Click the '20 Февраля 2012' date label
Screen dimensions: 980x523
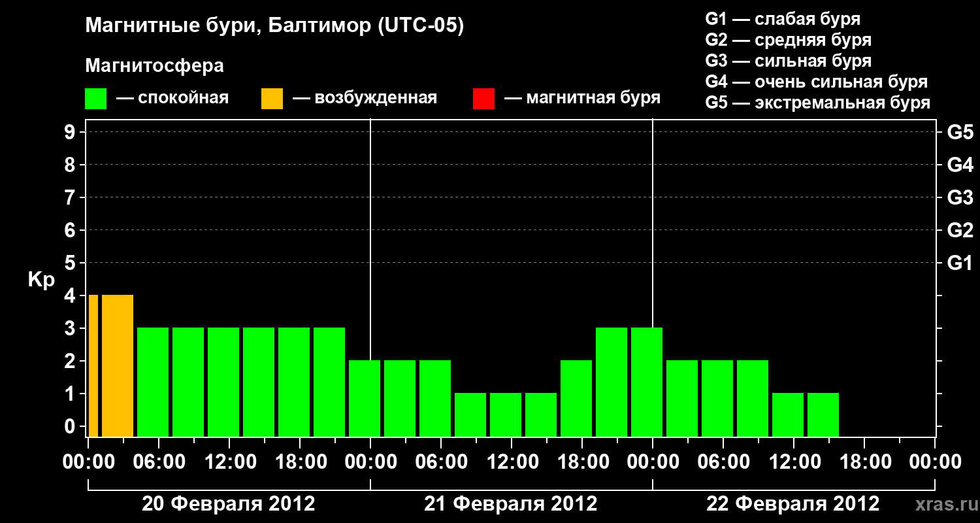point(229,503)
